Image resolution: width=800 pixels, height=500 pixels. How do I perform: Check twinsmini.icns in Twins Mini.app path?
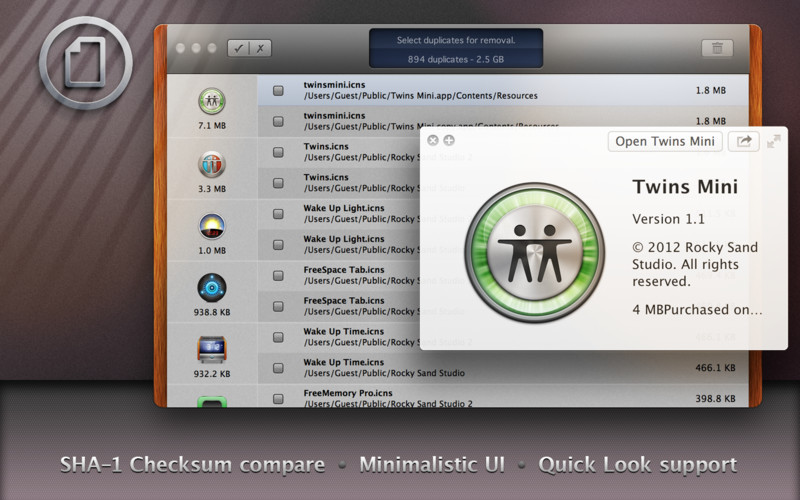tap(278, 90)
